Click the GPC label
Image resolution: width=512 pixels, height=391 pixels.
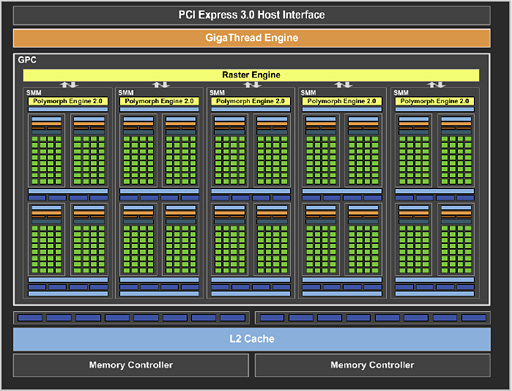[27, 60]
